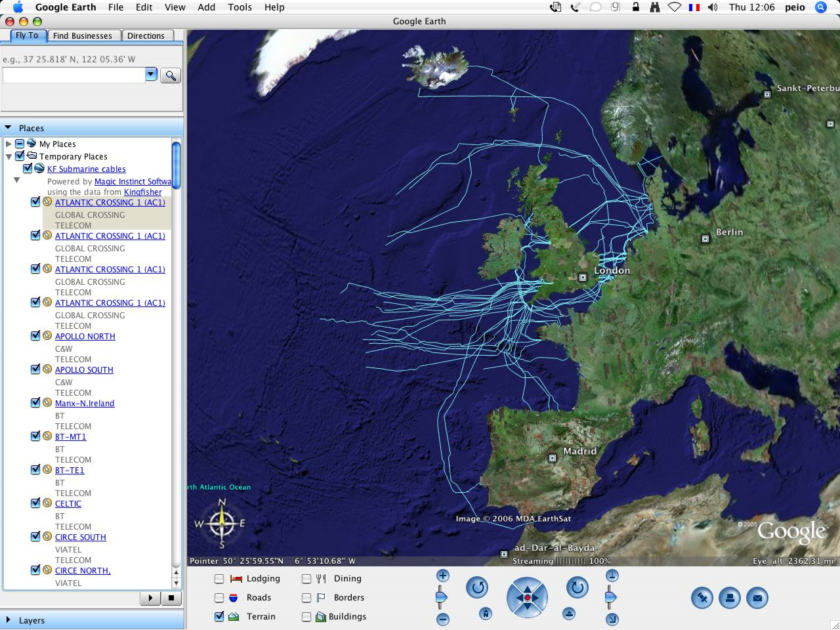The height and width of the screenshot is (630, 840).
Task: Click the tilt slider handle
Action: click(x=611, y=597)
